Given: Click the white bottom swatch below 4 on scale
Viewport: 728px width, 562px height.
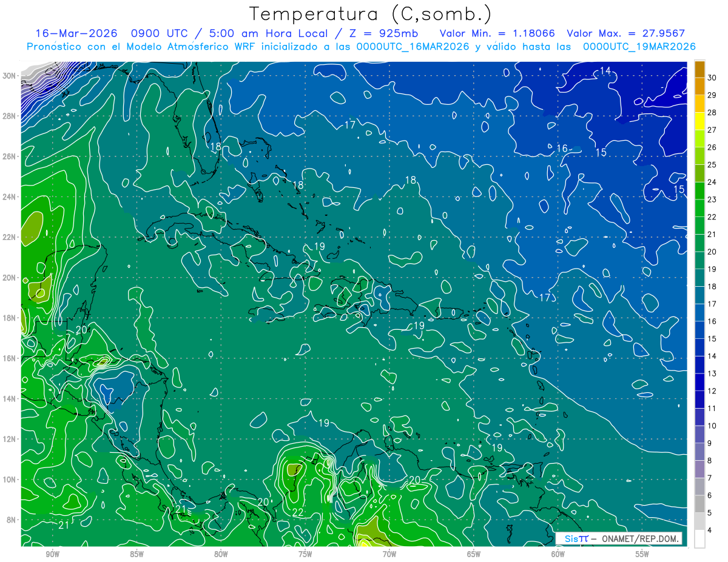Looking at the screenshot, I should coord(699,539).
